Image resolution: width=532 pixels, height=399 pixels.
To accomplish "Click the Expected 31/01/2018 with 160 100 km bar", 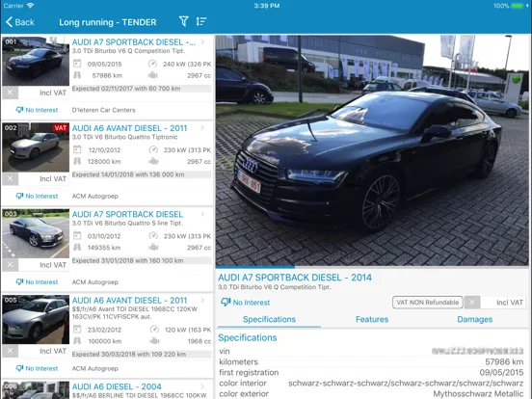I will coord(142,261).
